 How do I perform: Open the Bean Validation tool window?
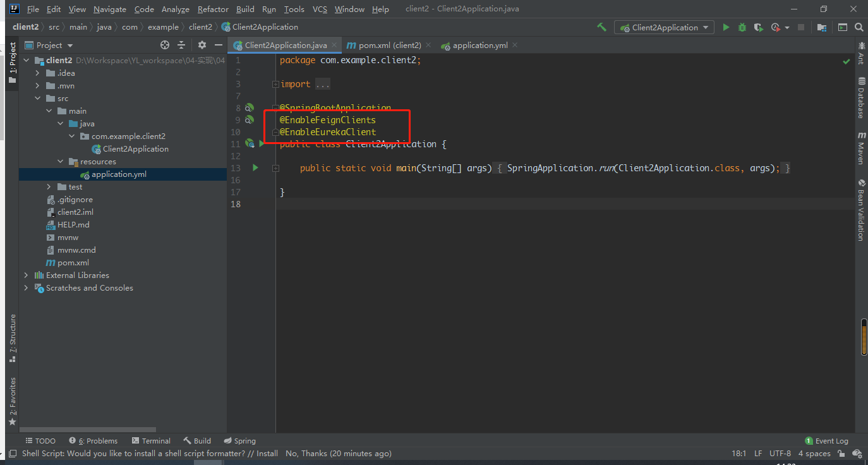[861, 210]
